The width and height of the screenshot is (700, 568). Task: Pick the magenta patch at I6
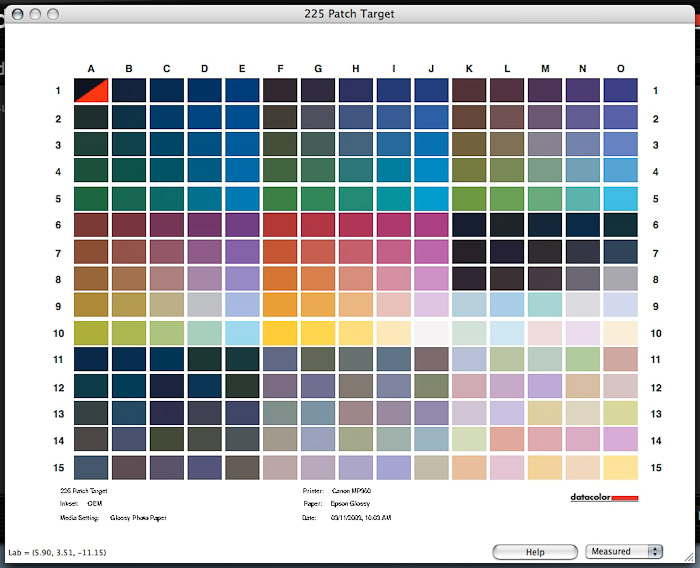pos(393,225)
